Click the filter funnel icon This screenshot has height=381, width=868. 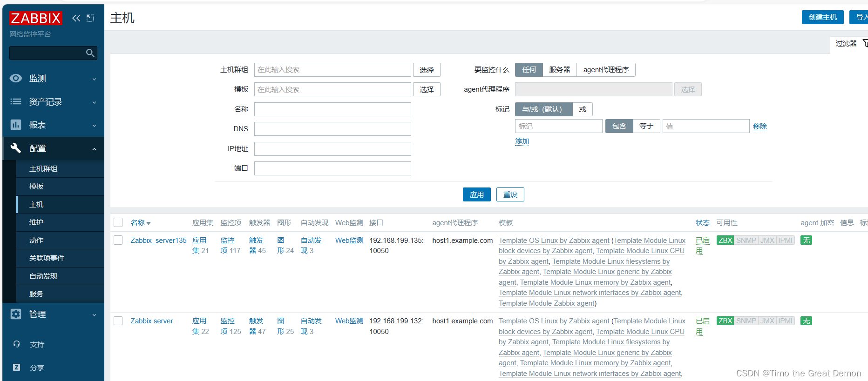click(x=865, y=43)
